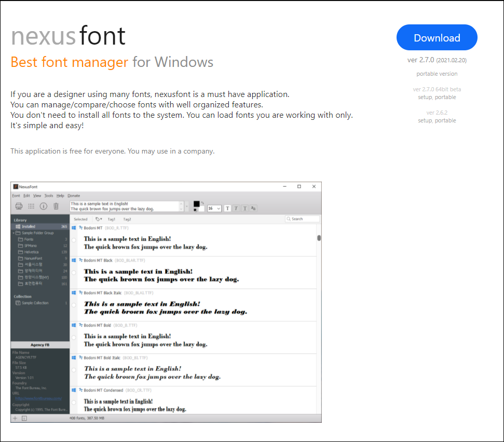
Task: Click the '408 fonts, 387.50 MB' status text
Action: click(x=87, y=418)
